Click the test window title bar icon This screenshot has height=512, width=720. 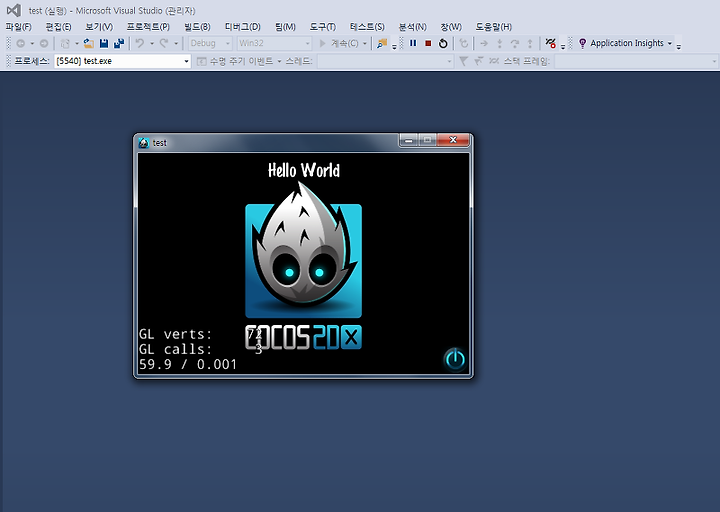(144, 143)
